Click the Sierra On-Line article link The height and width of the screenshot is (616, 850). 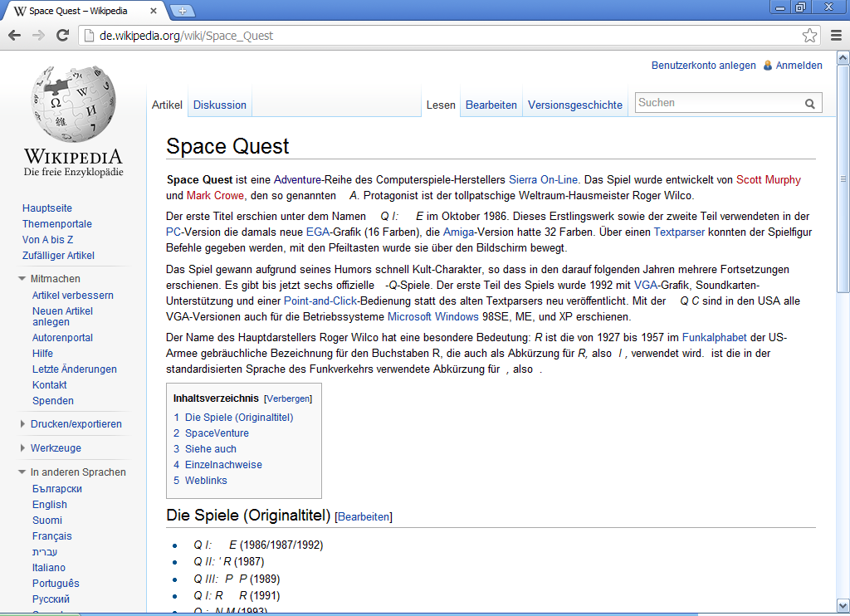point(543,180)
